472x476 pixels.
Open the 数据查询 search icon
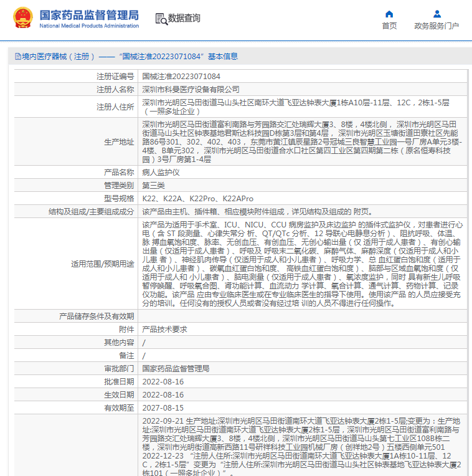click(x=161, y=19)
